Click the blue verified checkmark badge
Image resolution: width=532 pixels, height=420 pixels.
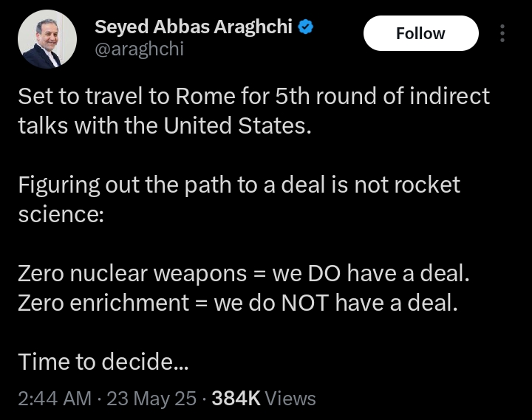click(307, 28)
